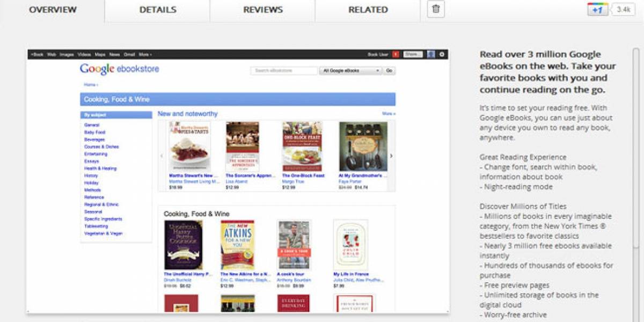Select Vegetarian & Vegan subject
Image resolution: width=644 pixels, height=322 pixels.
(x=104, y=233)
